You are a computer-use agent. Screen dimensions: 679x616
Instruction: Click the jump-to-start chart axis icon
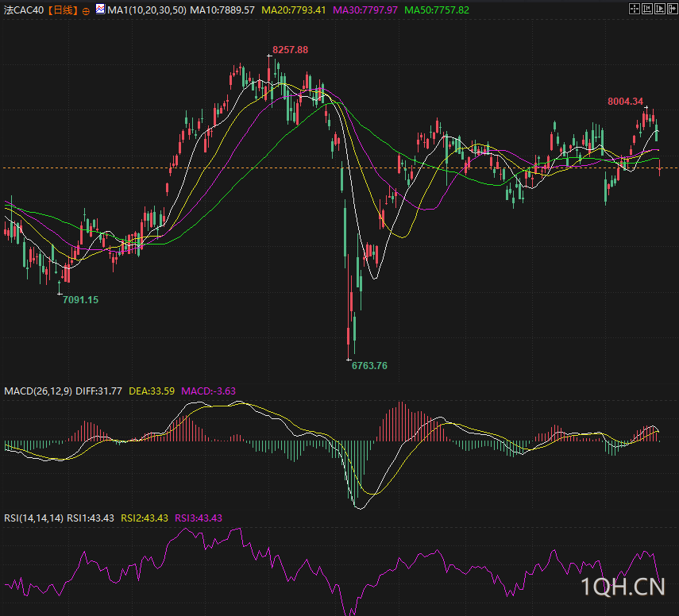click(647, 9)
